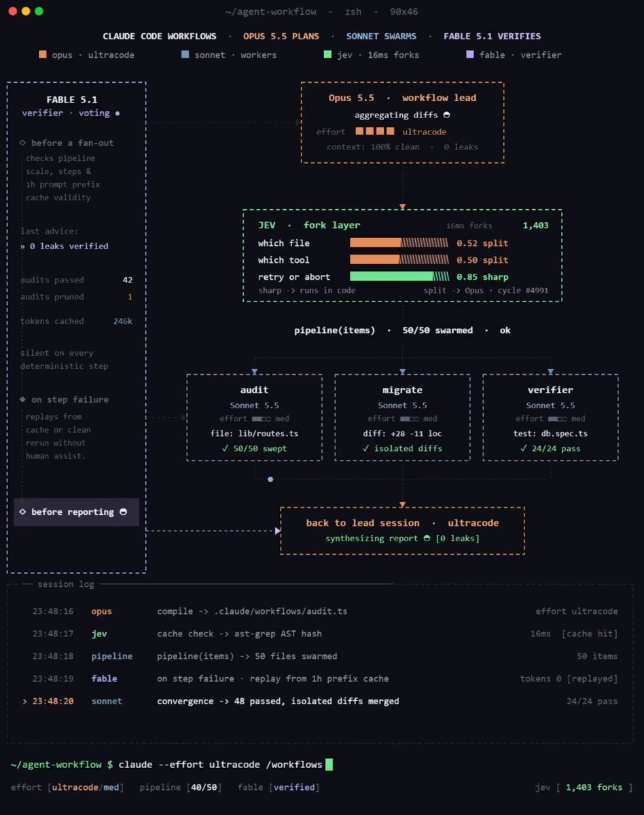Open the verifier worker card title
The width and height of the screenshot is (644, 815).
click(550, 390)
